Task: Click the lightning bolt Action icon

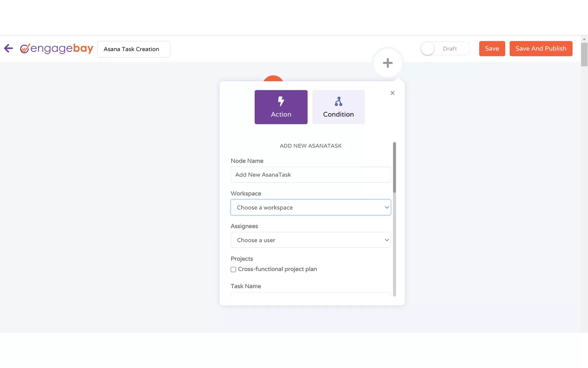Action: pyautogui.click(x=281, y=101)
